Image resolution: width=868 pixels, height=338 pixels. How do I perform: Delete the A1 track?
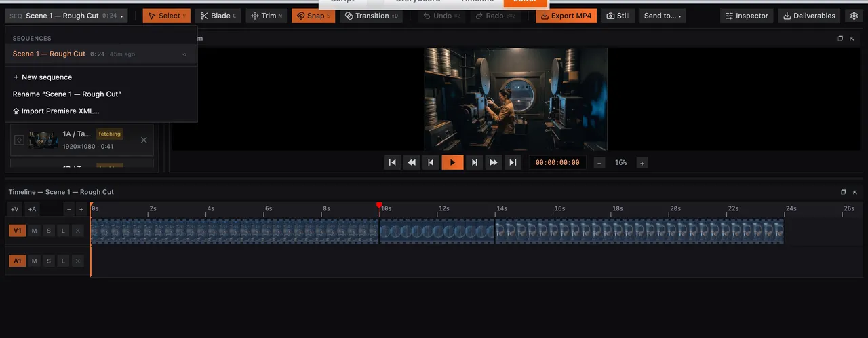[x=77, y=261]
